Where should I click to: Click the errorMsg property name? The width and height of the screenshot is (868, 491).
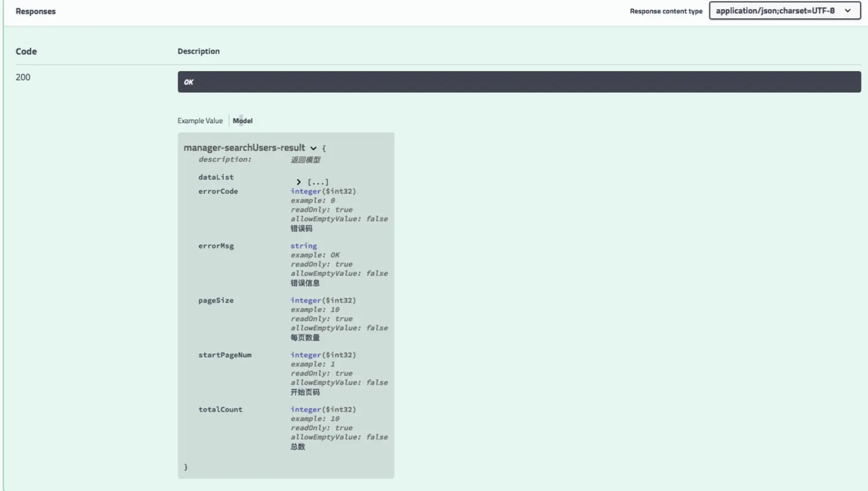[216, 246]
